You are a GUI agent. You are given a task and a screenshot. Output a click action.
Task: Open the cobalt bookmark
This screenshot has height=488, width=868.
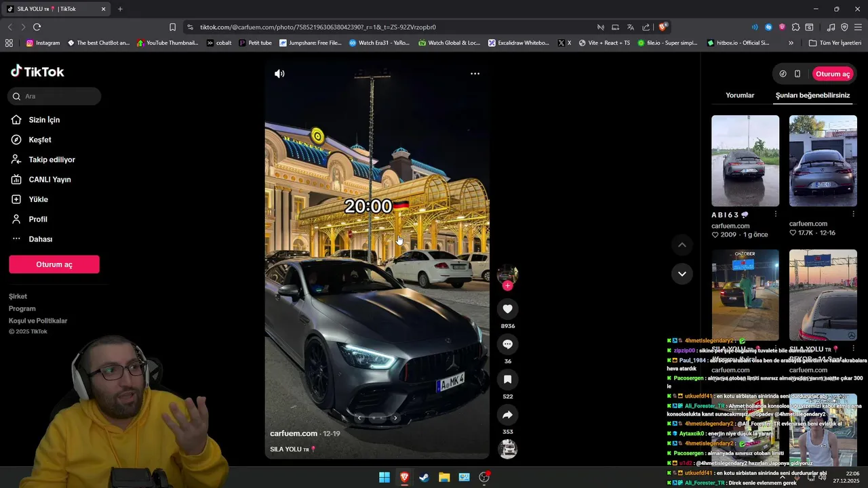click(x=219, y=43)
